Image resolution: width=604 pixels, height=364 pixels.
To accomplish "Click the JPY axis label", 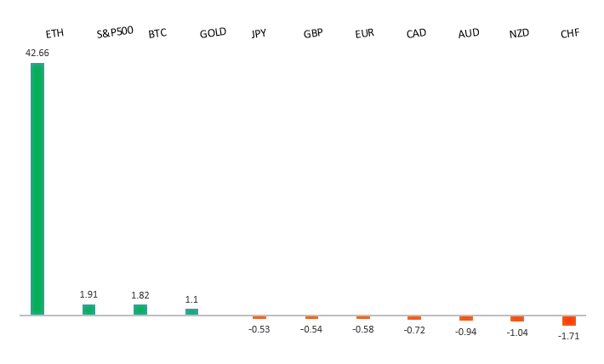I will point(259,33).
